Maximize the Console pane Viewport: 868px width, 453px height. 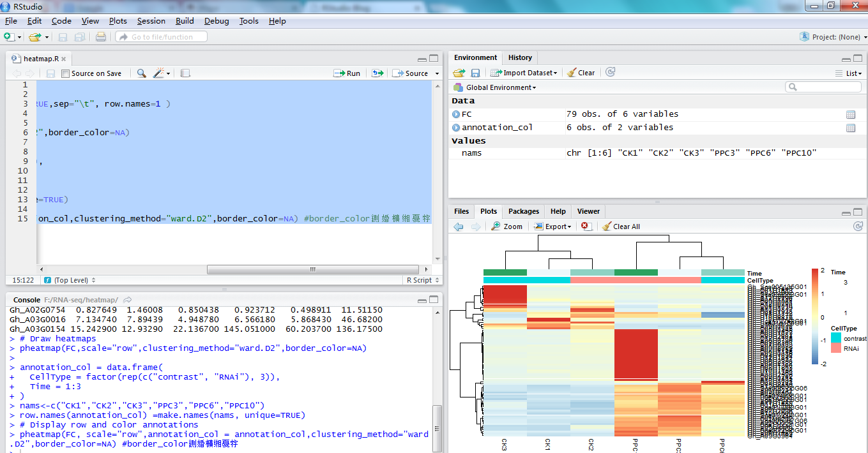(434, 299)
